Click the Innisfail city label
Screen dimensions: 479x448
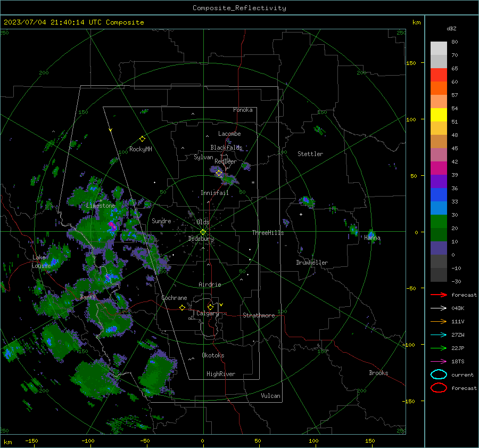[214, 193]
